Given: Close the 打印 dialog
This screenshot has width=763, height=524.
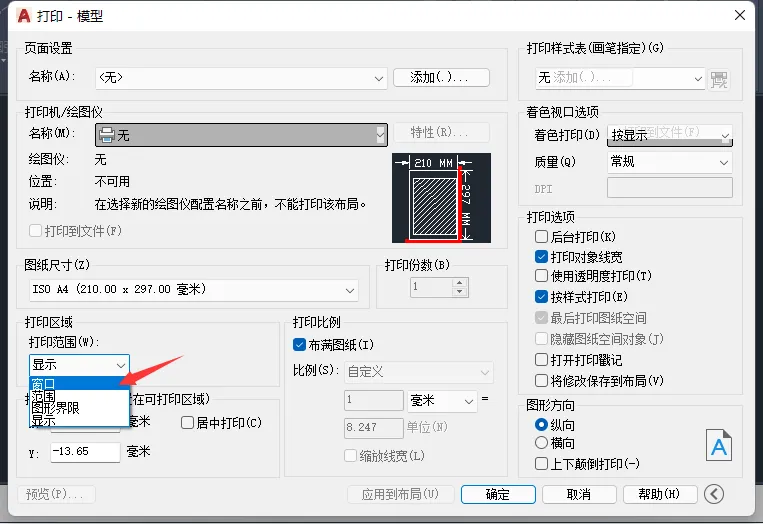Looking at the screenshot, I should pyautogui.click(x=740, y=16).
